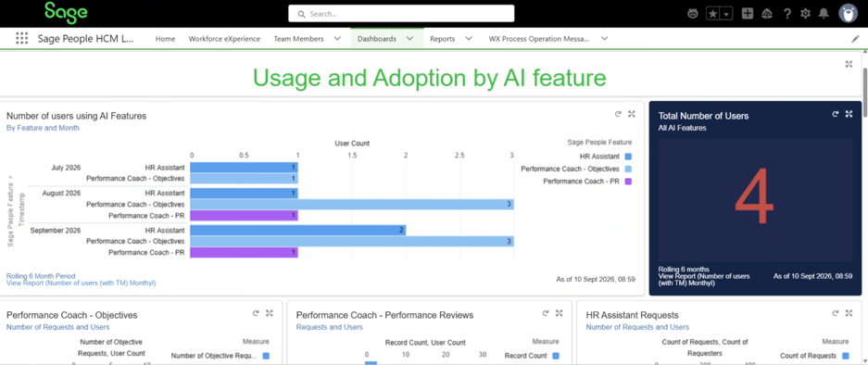This screenshot has height=365, width=868.
Task: Click August 2026 Performance Coach - Objectives bar
Action: 351,205
